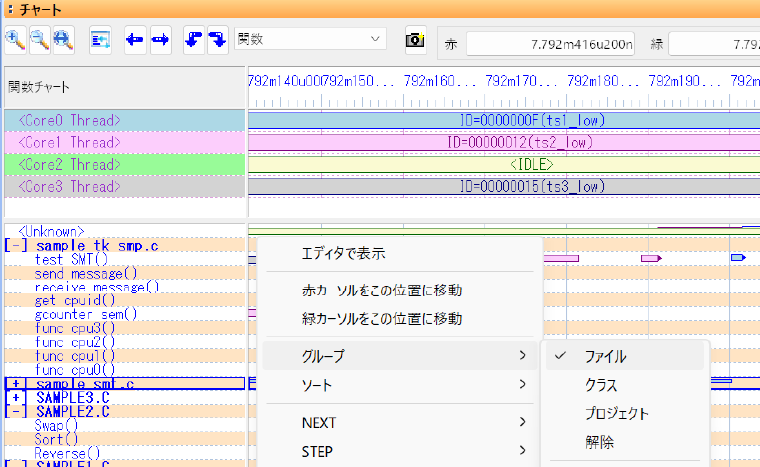Click the 関数チャート header label
Image resolution: width=760 pixels, height=467 pixels.
39,87
